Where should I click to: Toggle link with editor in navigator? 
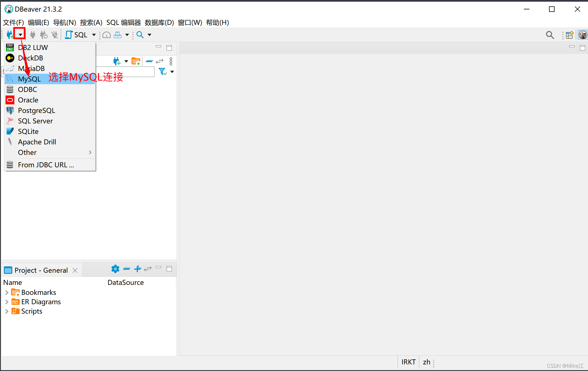click(x=160, y=61)
